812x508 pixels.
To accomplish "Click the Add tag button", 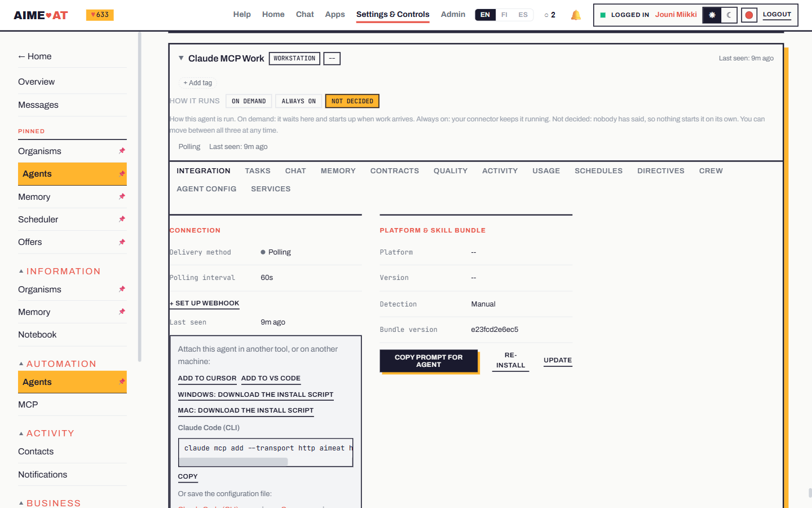I will (x=198, y=83).
